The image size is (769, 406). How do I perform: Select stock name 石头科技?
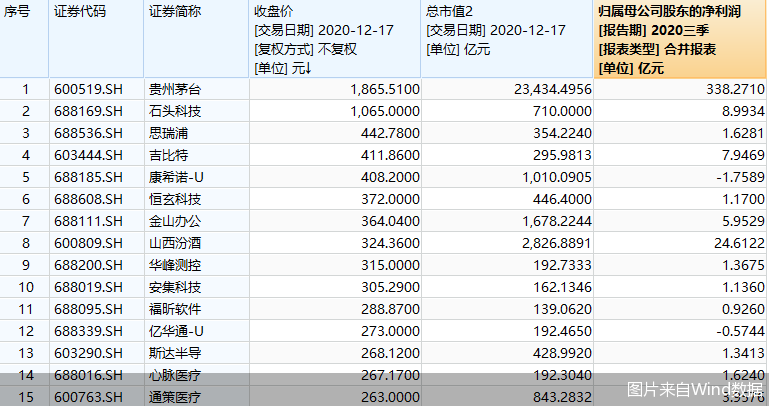coord(175,111)
